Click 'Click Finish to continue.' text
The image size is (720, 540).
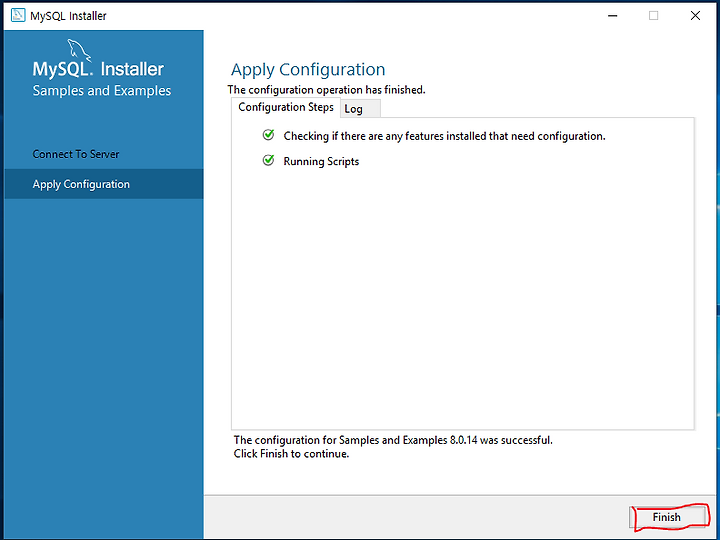click(x=291, y=454)
